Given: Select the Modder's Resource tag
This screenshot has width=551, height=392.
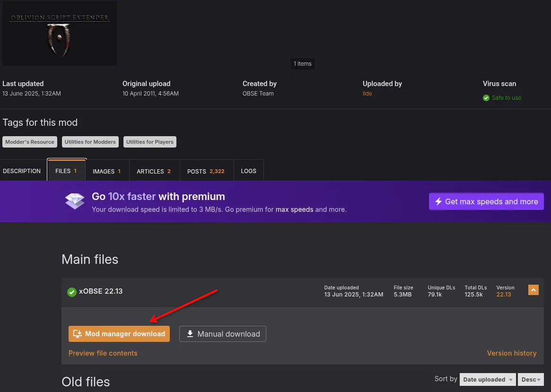Looking at the screenshot, I should coord(30,142).
